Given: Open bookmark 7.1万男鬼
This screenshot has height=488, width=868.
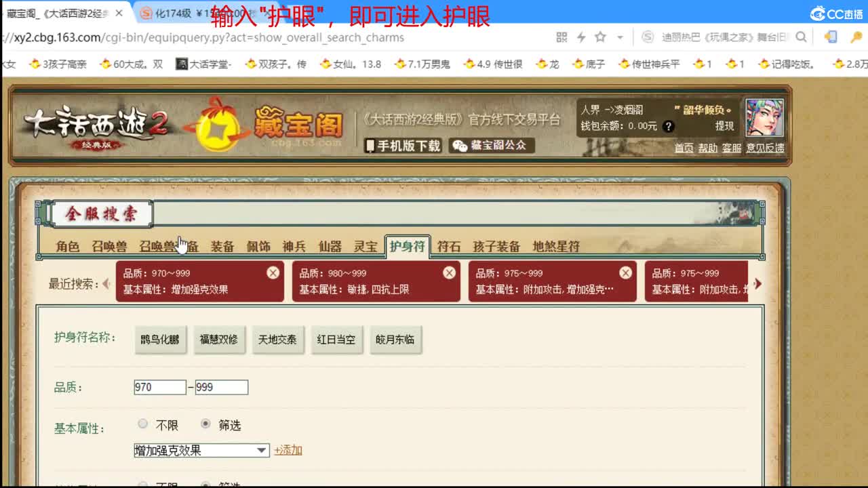Looking at the screenshot, I should pyautogui.click(x=422, y=64).
